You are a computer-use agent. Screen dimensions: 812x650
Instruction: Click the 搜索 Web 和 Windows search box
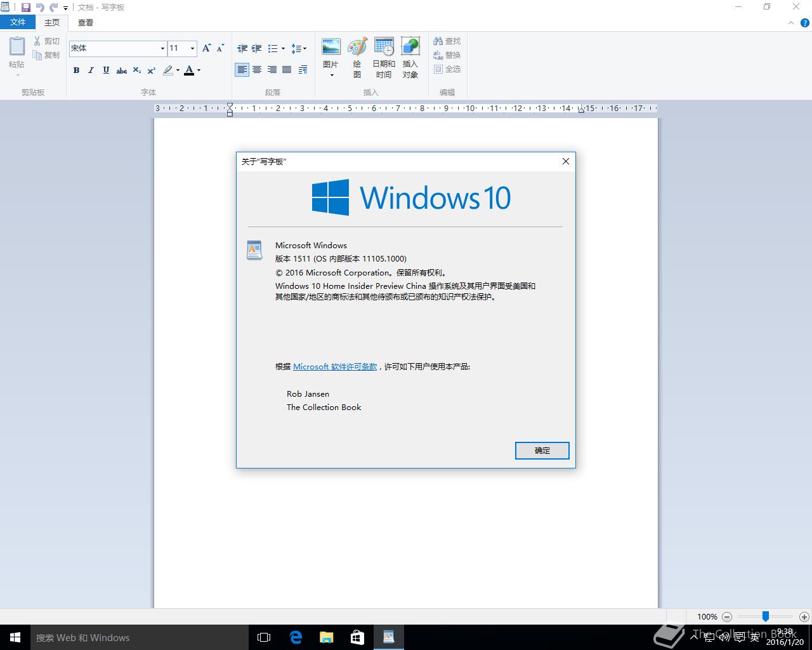click(x=139, y=637)
